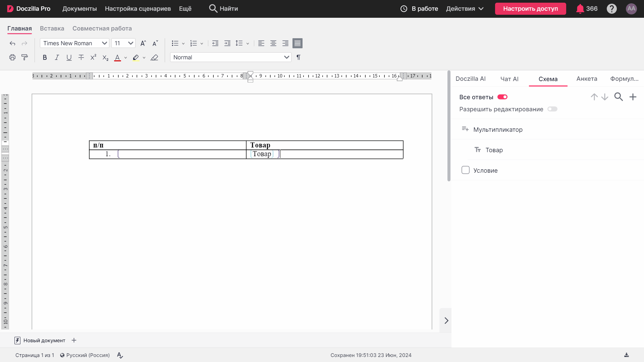644x362 pixels.
Task: Click the В работе status button
Action: tap(419, 9)
